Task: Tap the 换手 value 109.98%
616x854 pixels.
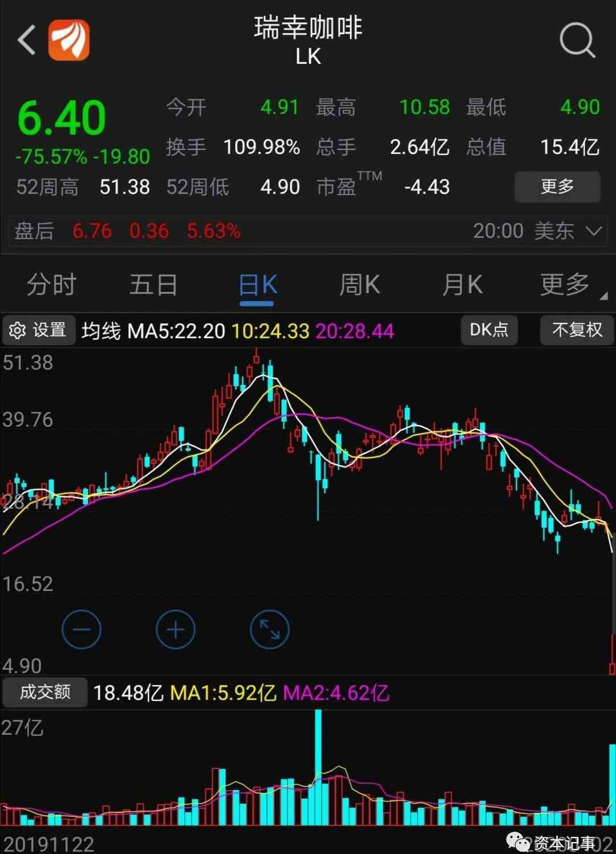Action: click(x=261, y=147)
